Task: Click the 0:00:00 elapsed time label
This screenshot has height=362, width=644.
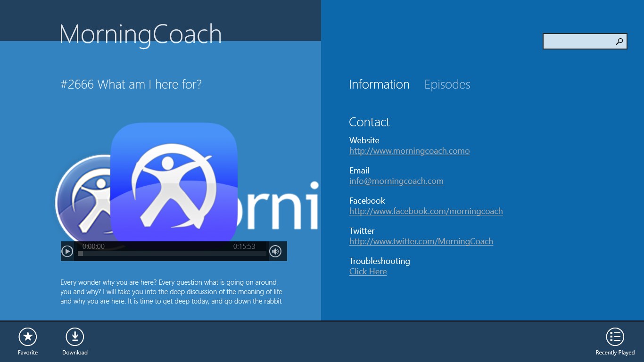Action: [x=93, y=247]
